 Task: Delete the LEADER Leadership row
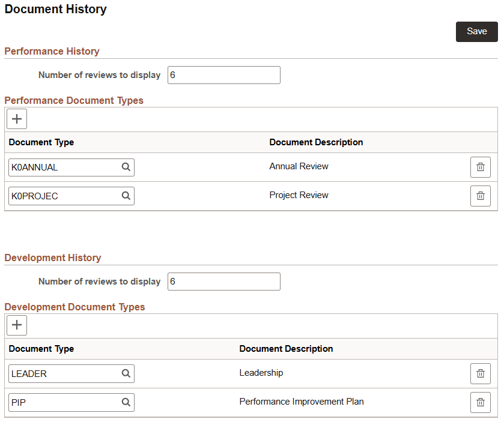(480, 373)
